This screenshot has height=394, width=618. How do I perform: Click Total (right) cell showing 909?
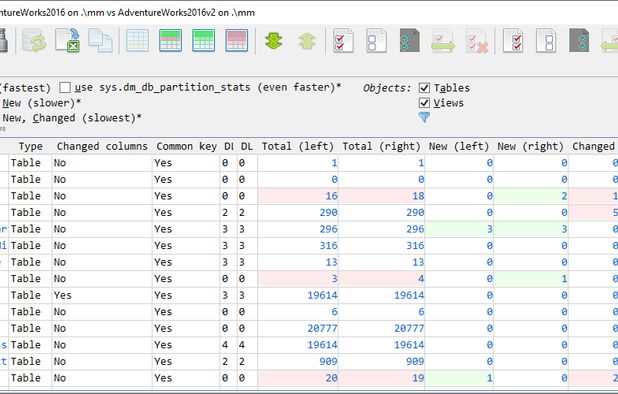[x=382, y=361]
